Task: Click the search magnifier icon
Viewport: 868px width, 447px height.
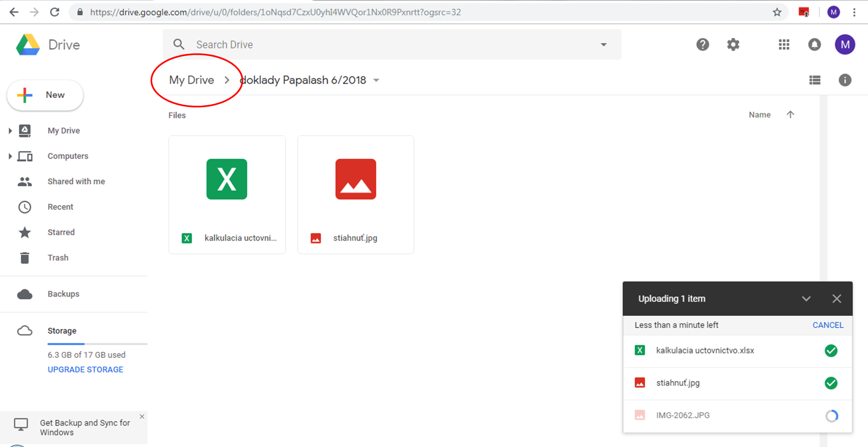Action: tap(179, 44)
